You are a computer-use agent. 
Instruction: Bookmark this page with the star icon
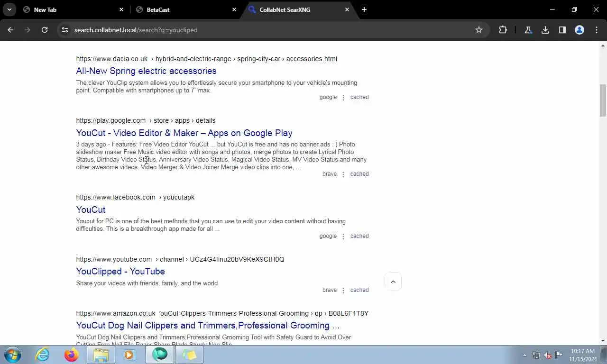coord(479,30)
